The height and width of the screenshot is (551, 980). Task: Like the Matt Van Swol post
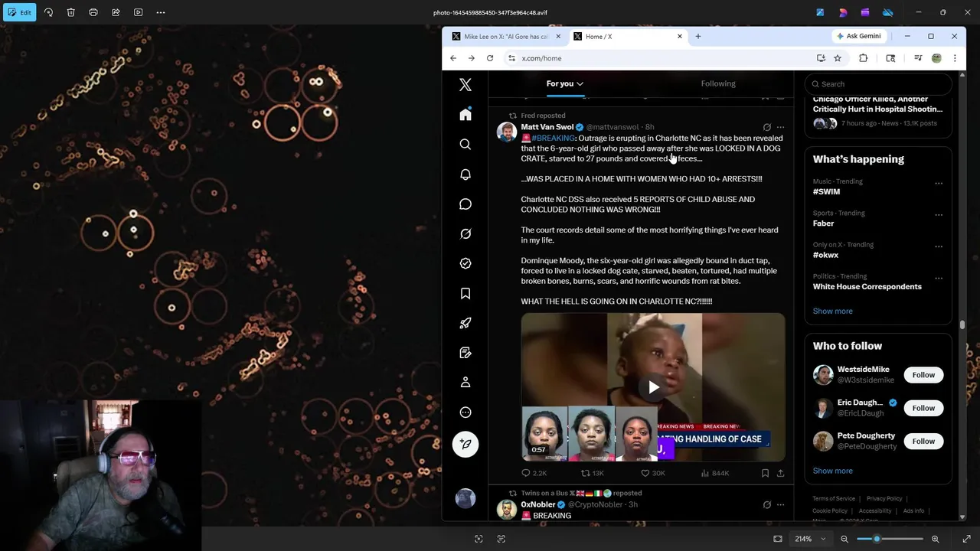652,473
